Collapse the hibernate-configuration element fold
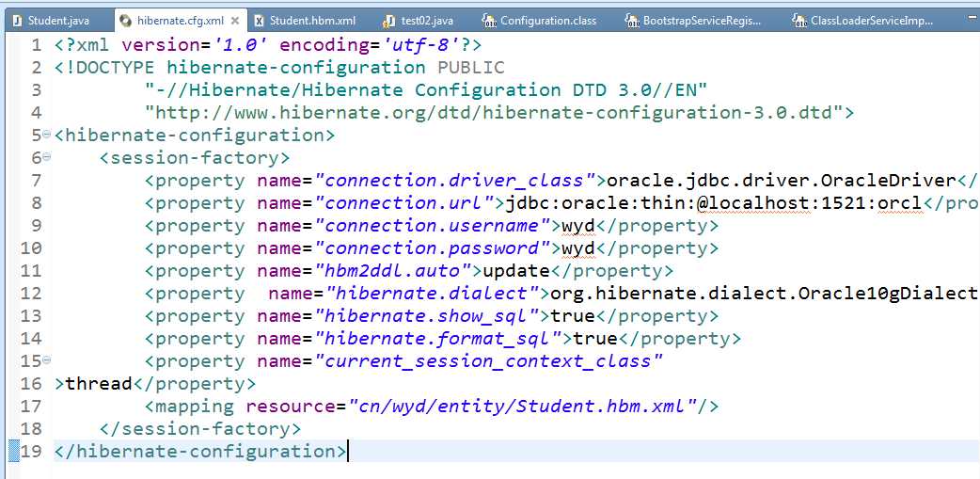The image size is (980, 479). [47, 136]
